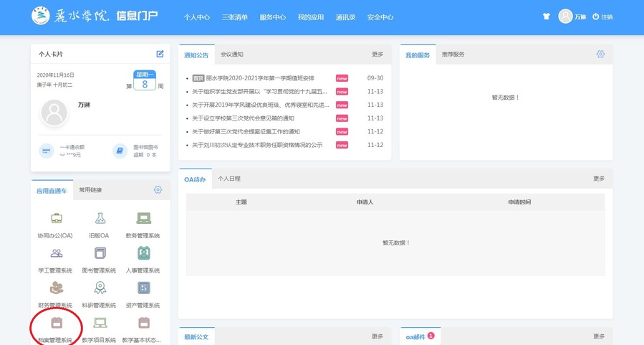644x345 pixels.
Task: Click the 一卡通余额 card icon
Action: point(47,151)
